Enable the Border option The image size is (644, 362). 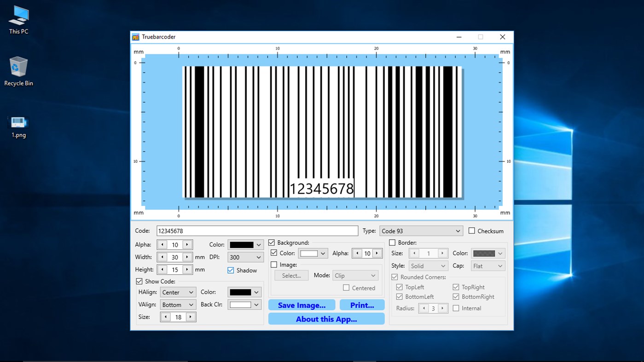point(392,242)
